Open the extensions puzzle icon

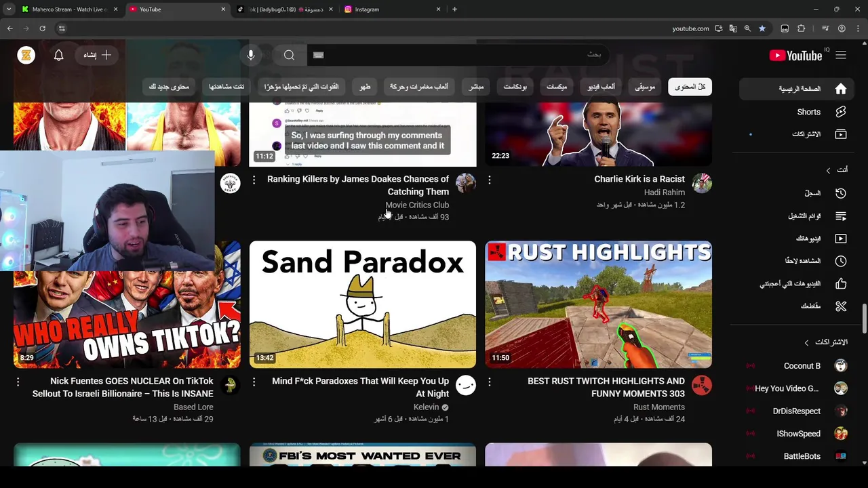[x=802, y=28]
